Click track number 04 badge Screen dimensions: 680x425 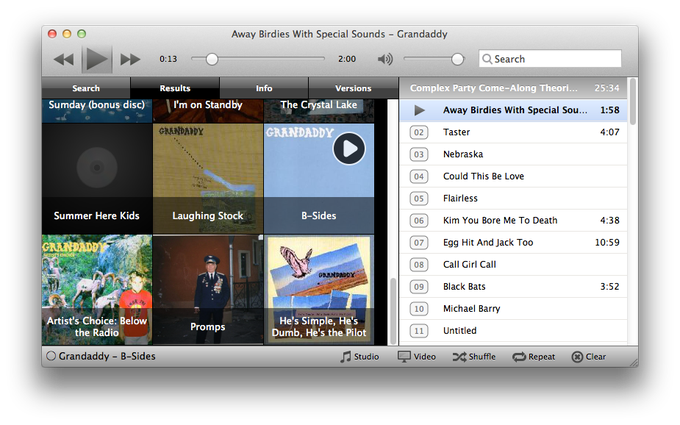coord(419,177)
